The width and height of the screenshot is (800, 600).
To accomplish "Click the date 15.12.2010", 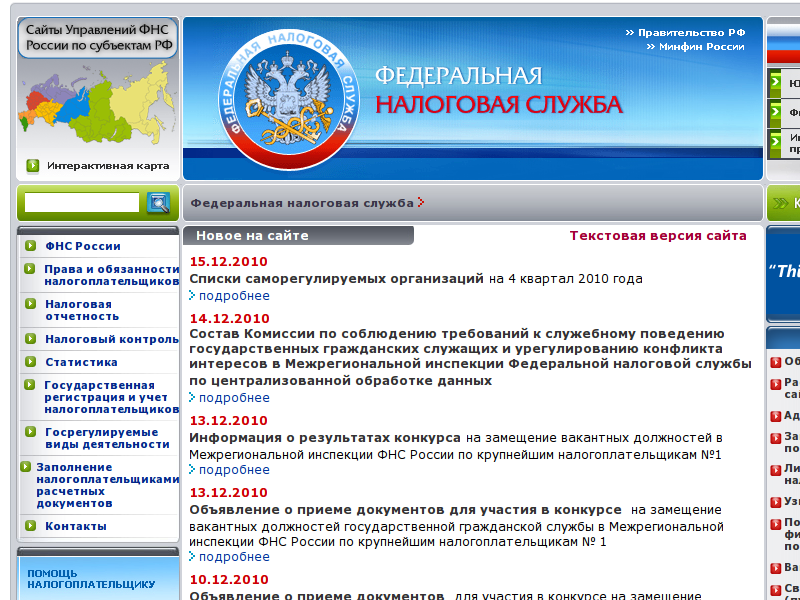I will 229,262.
